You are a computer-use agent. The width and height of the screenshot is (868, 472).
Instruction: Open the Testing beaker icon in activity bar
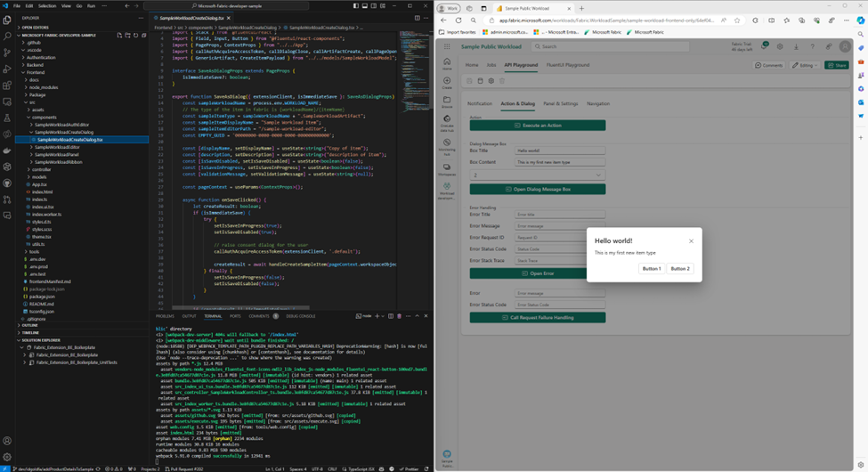7,118
